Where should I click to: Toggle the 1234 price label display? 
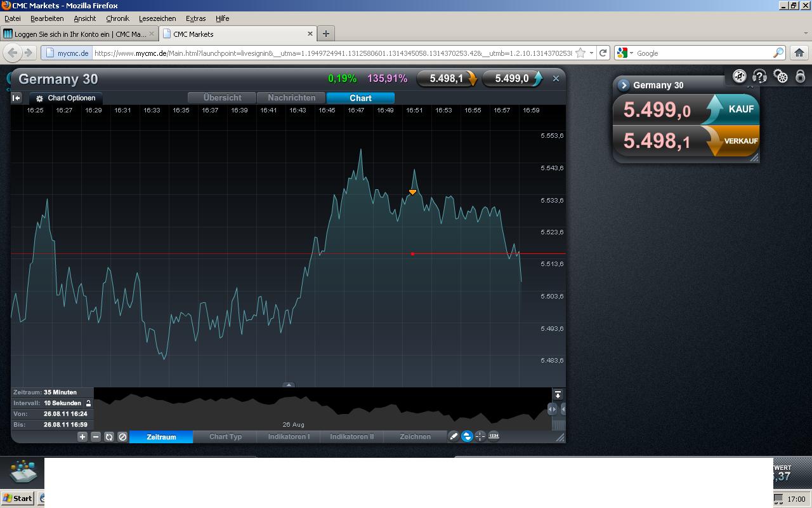[x=494, y=436]
